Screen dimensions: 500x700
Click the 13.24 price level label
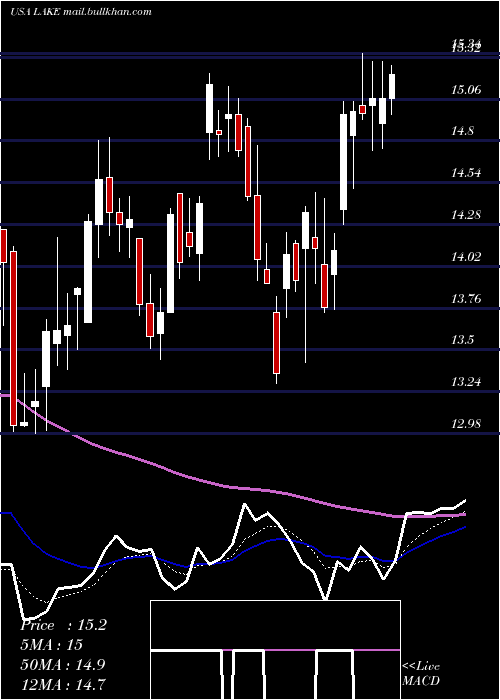coord(466,382)
